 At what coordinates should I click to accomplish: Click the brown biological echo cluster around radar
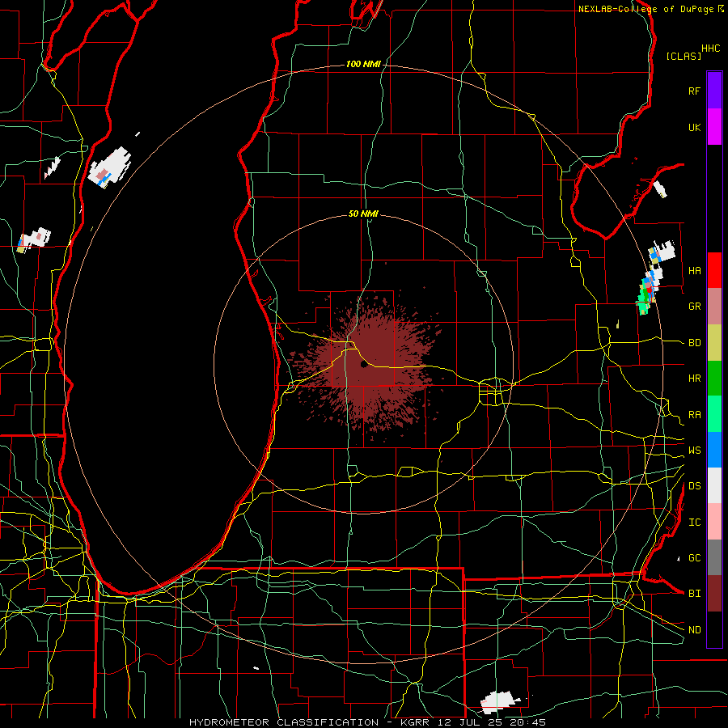(x=366, y=365)
